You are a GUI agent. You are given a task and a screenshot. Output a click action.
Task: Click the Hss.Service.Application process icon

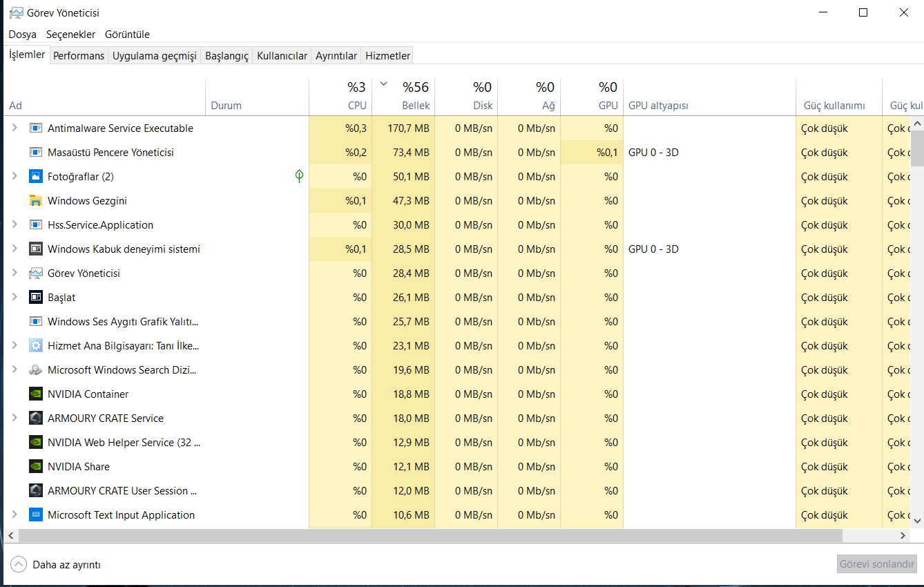[x=36, y=225]
